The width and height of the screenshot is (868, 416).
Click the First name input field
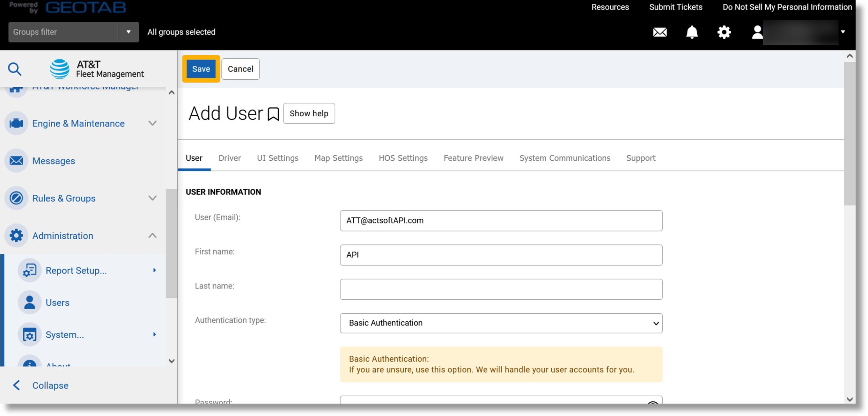pyautogui.click(x=501, y=255)
